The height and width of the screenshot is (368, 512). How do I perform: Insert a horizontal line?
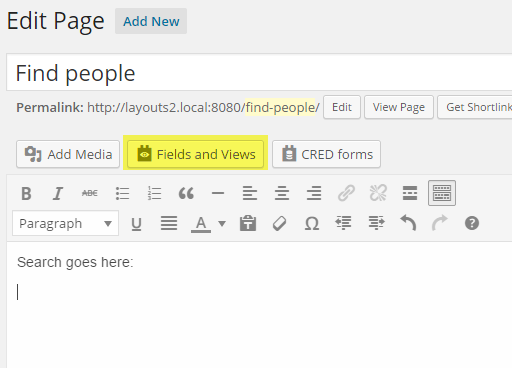click(218, 193)
